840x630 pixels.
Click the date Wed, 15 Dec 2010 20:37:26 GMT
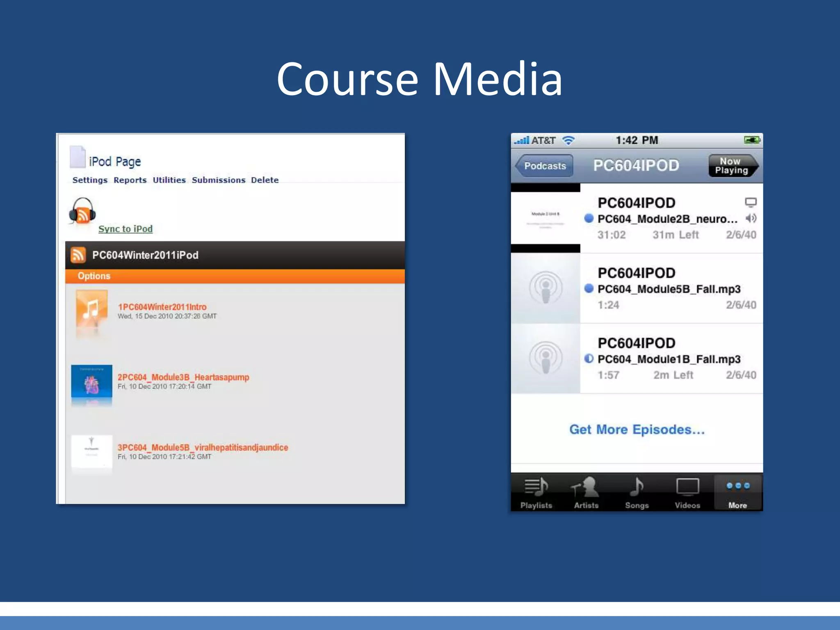coord(167,316)
